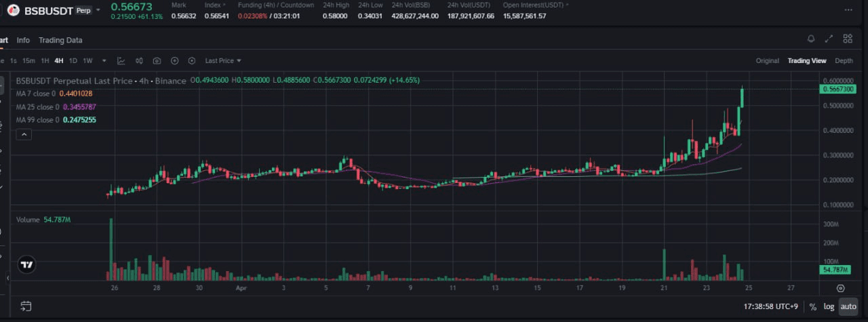Viewport: 868px width, 322px height.
Task: Click the 24h Low value 0.34031
Action: [x=370, y=16]
